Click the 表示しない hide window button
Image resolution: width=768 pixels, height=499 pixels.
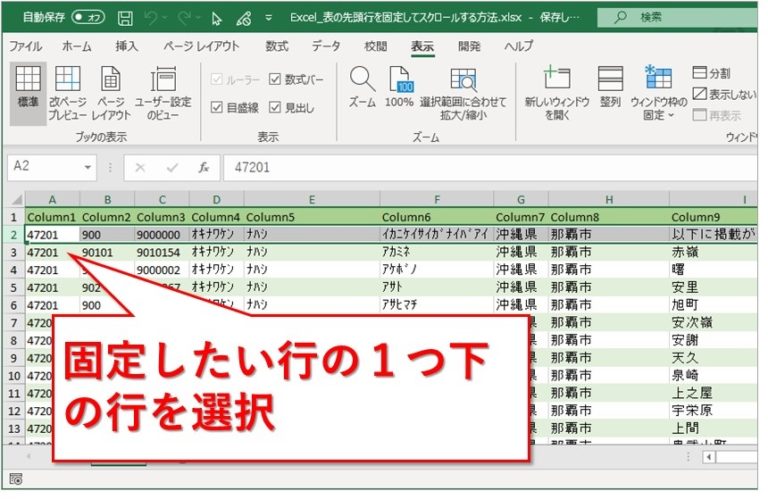pos(724,94)
